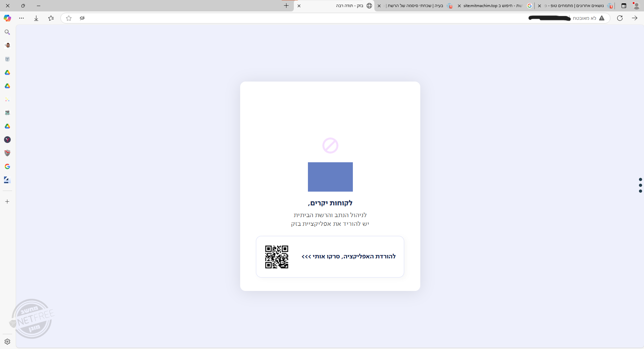Add a sidebar app with the plus icon
This screenshot has height=349, width=644.
tap(7, 202)
